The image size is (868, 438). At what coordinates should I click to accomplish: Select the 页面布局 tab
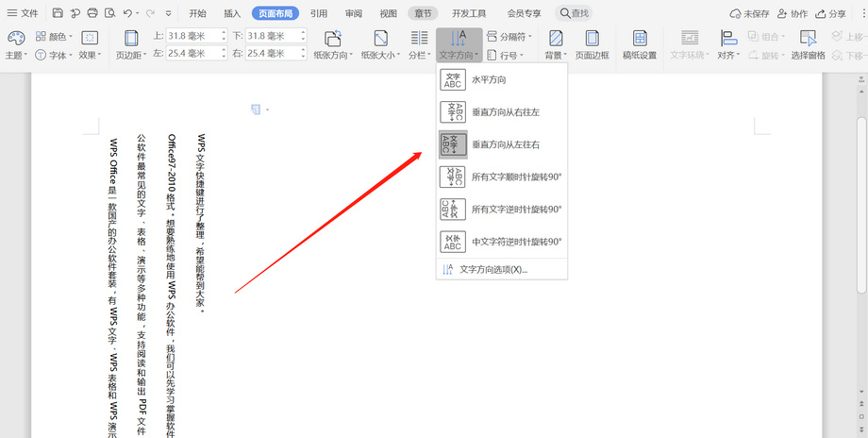275,13
